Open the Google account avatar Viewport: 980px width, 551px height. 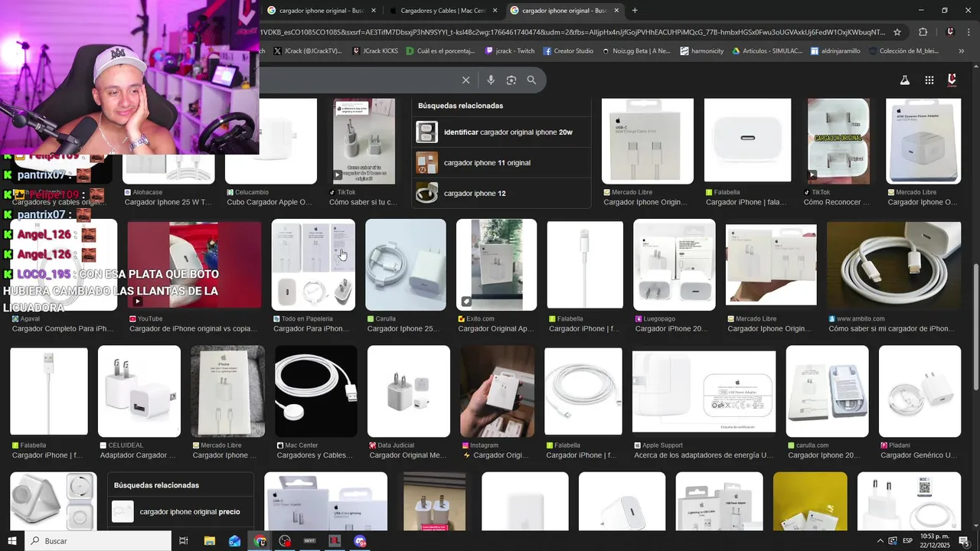click(952, 80)
